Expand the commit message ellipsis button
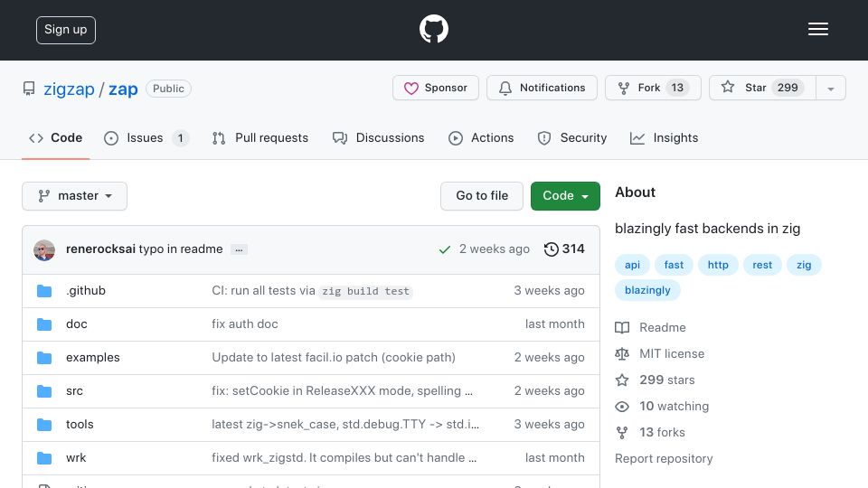Screen dimensions: 868x488 pos(239,249)
